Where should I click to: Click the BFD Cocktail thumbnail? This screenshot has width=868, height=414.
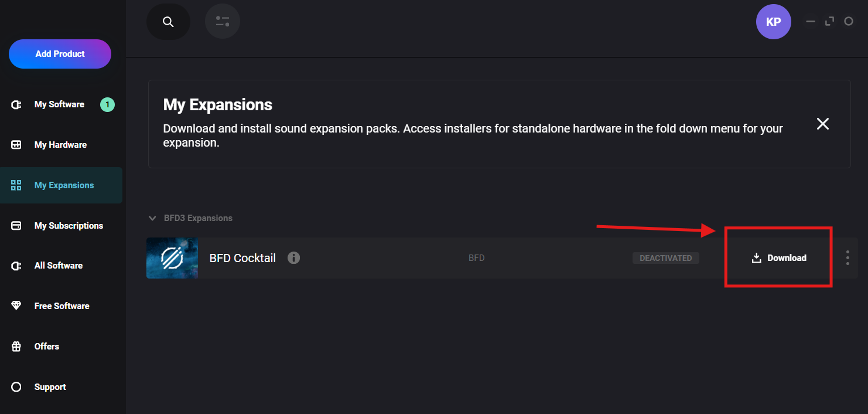pyautogui.click(x=172, y=258)
